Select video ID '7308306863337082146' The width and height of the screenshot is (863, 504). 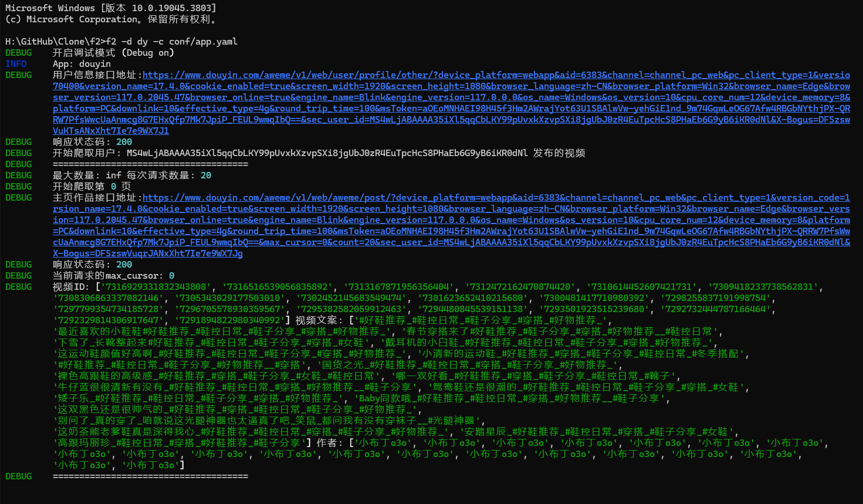tap(108, 298)
